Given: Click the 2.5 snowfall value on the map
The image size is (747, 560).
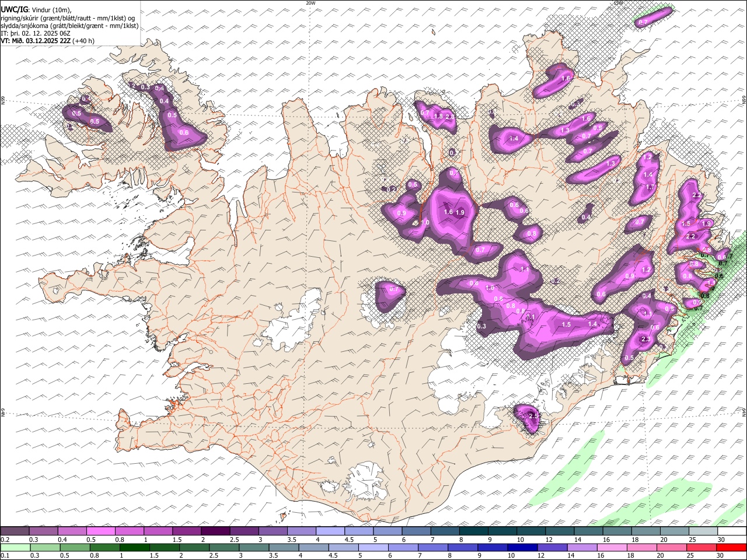Looking at the screenshot, I should (533, 415).
